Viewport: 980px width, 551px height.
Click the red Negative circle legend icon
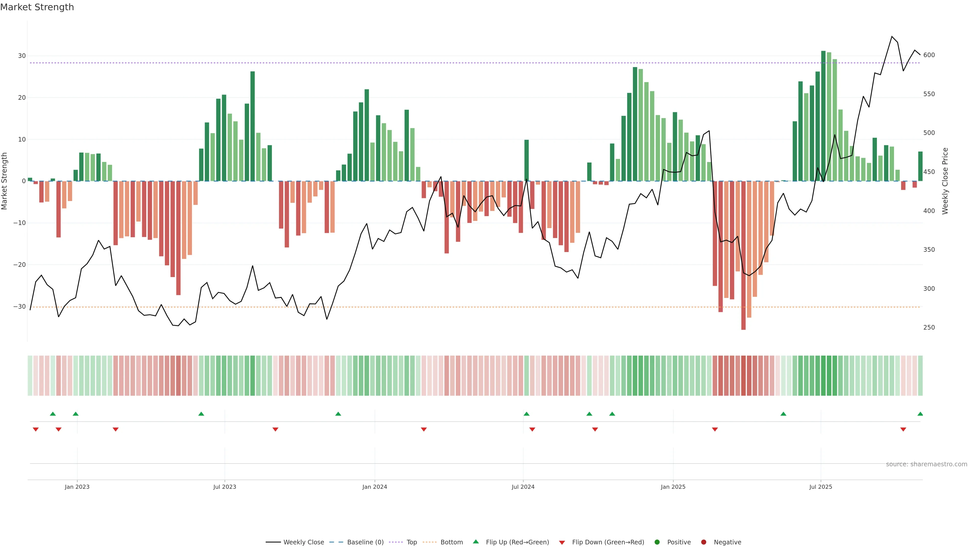click(703, 542)
